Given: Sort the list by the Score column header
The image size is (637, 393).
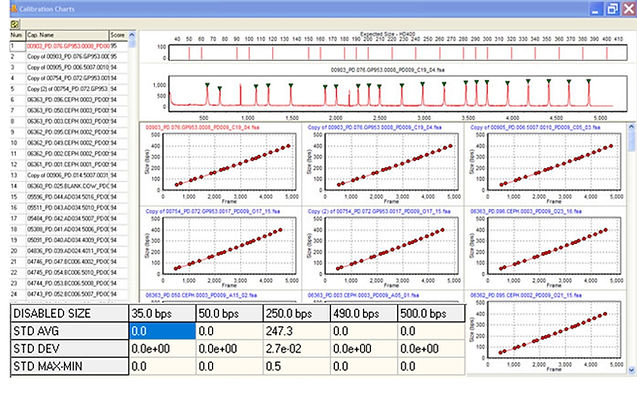Looking at the screenshot, I should 118,35.
